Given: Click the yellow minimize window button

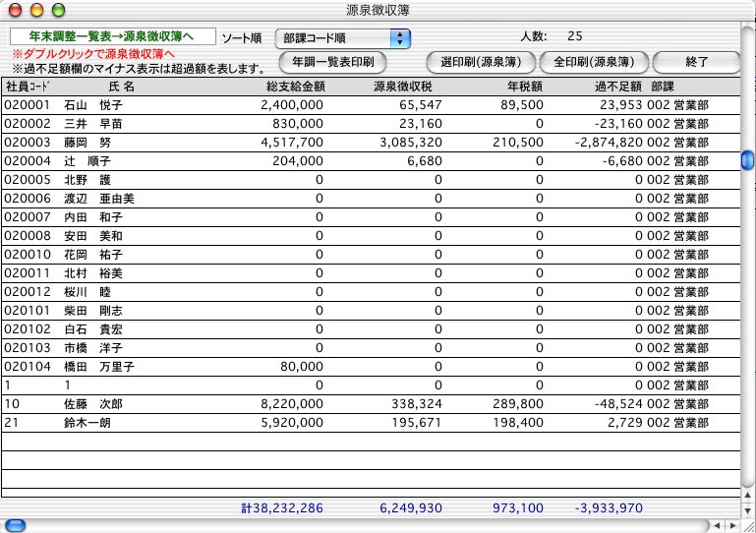Looking at the screenshot, I should coord(36,10).
